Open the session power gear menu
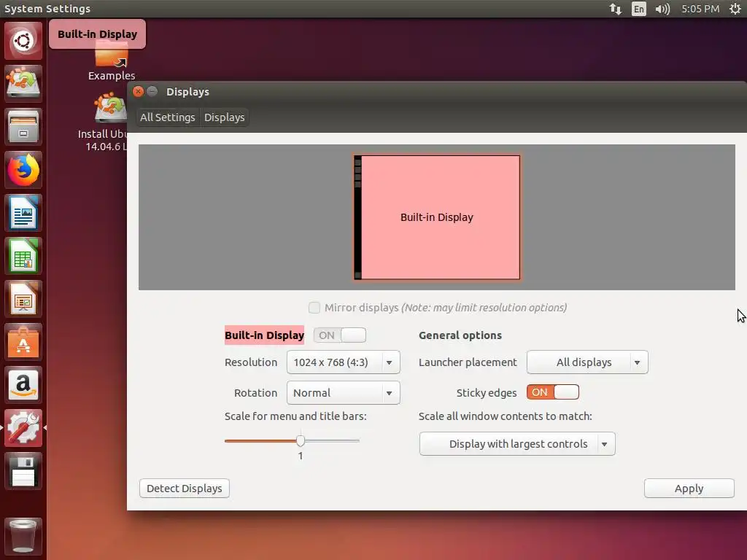This screenshot has height=560, width=747. pos(735,9)
